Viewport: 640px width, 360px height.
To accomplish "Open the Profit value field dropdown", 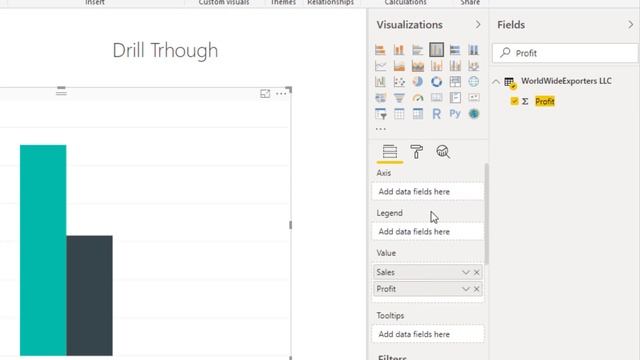I will pos(466,289).
